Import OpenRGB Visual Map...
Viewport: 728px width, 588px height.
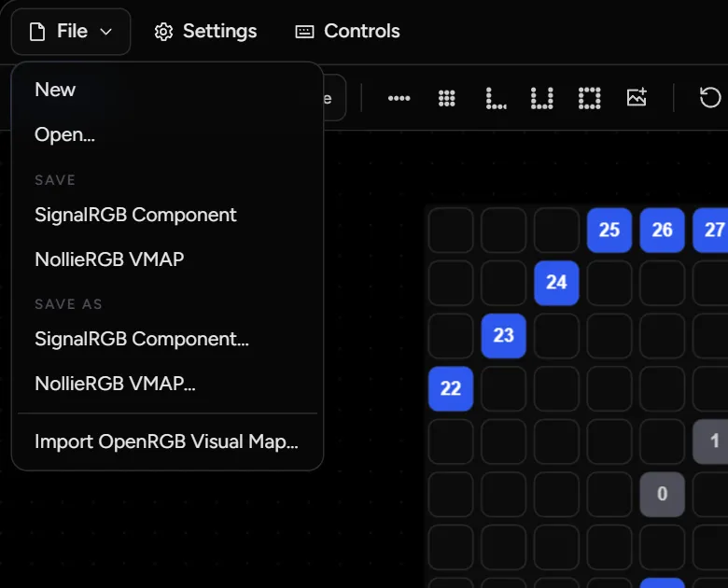167,441
